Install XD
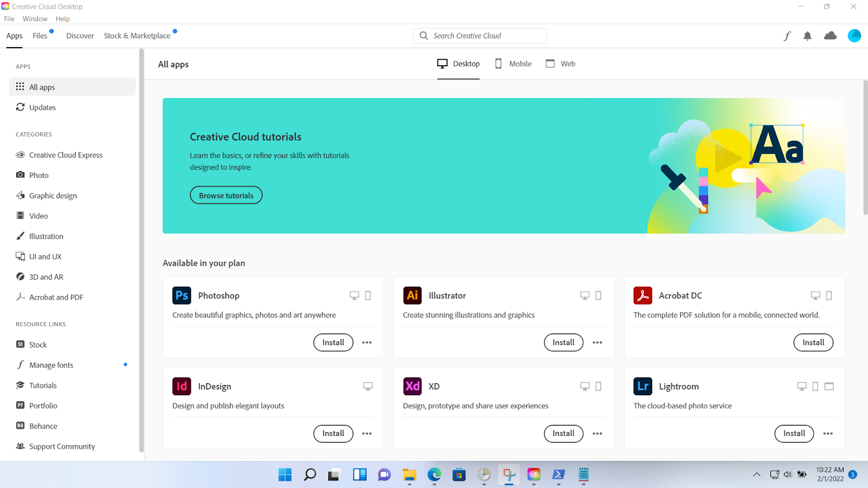 (564, 434)
